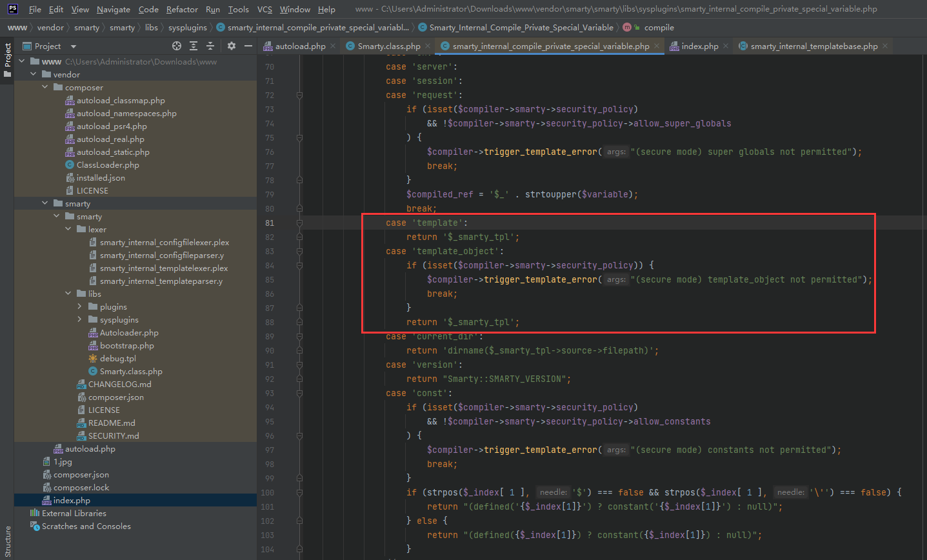
Task: Open the File menu
Action: (35, 9)
